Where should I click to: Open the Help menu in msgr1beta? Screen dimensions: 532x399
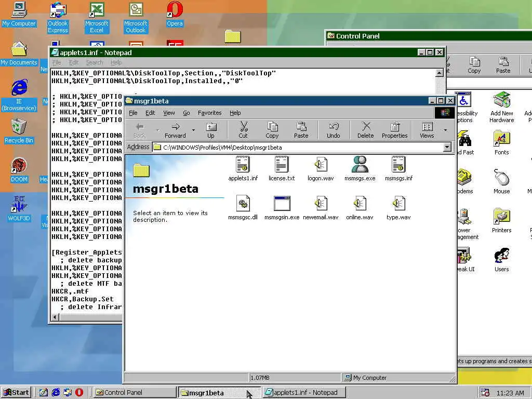(235, 113)
